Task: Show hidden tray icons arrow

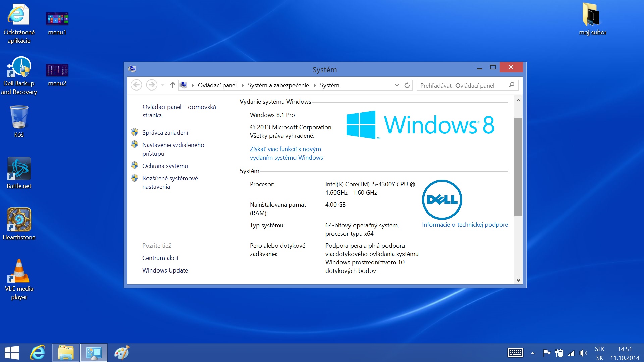Action: pos(533,353)
